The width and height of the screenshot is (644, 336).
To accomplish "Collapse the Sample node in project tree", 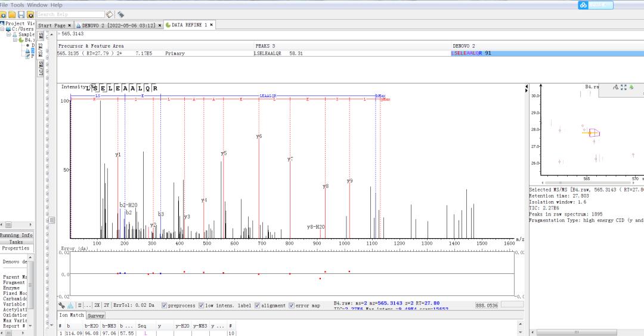I will pos(10,35).
